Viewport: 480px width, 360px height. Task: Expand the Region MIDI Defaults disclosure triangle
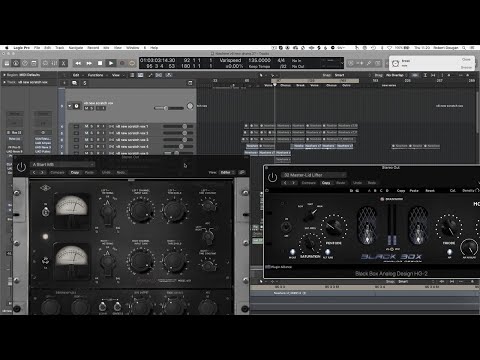coord(4,75)
